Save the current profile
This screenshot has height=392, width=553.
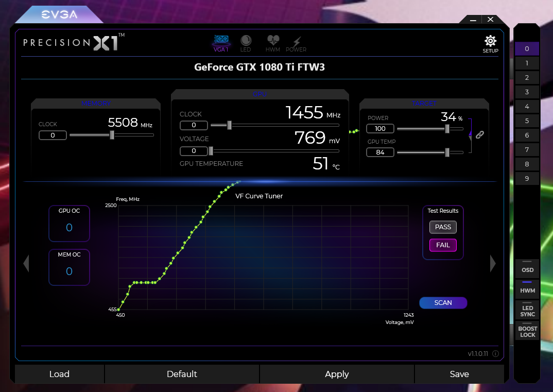click(459, 374)
